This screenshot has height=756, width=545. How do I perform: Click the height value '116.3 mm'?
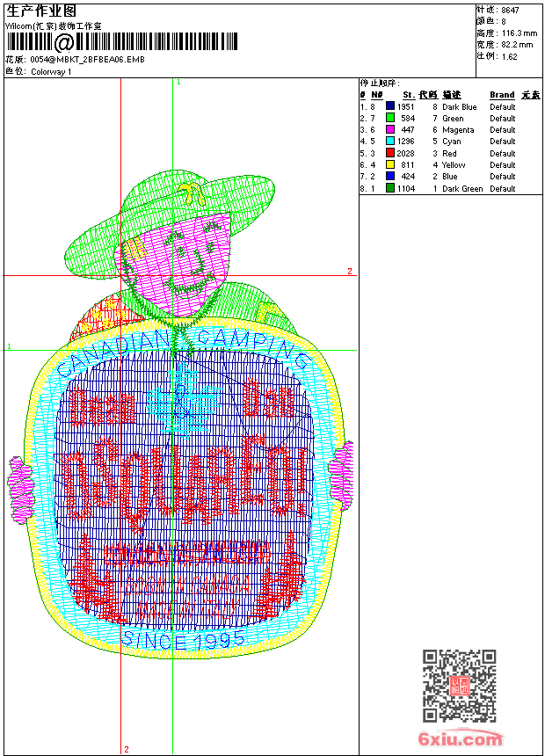coord(519,33)
